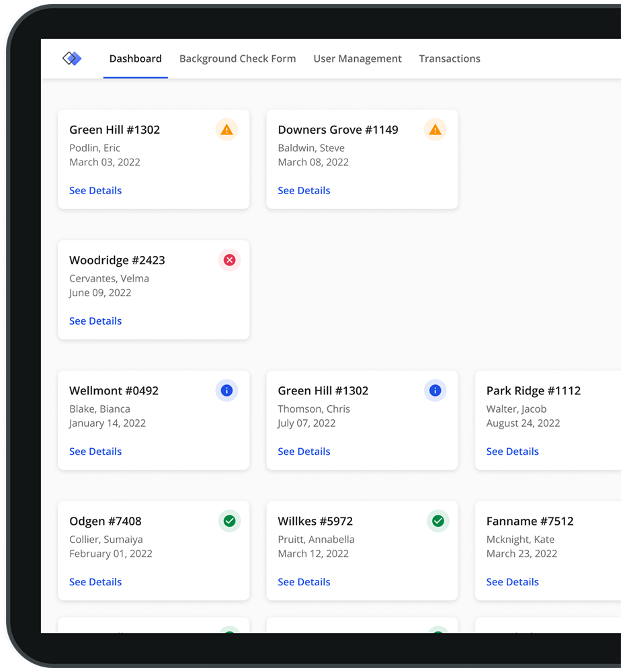Click See Details for Blake, Bianca
Screen dimensions: 621x672
(x=95, y=452)
